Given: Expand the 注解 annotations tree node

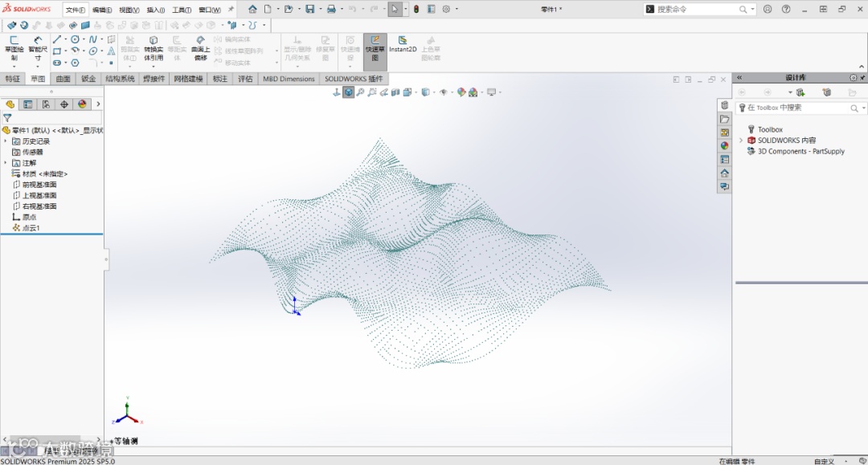Looking at the screenshot, I should (6, 162).
